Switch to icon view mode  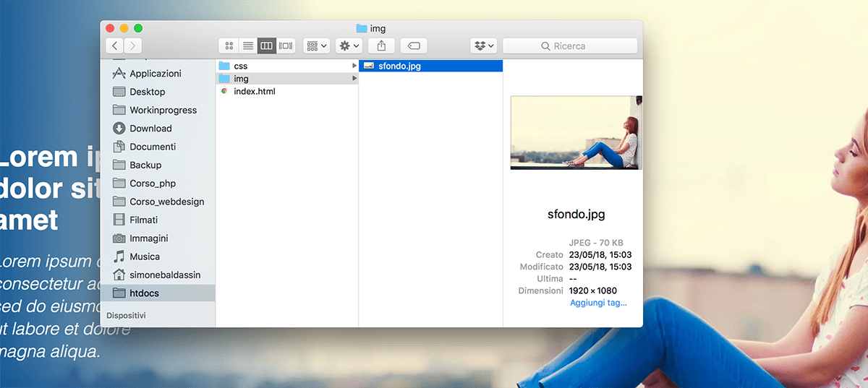point(229,46)
